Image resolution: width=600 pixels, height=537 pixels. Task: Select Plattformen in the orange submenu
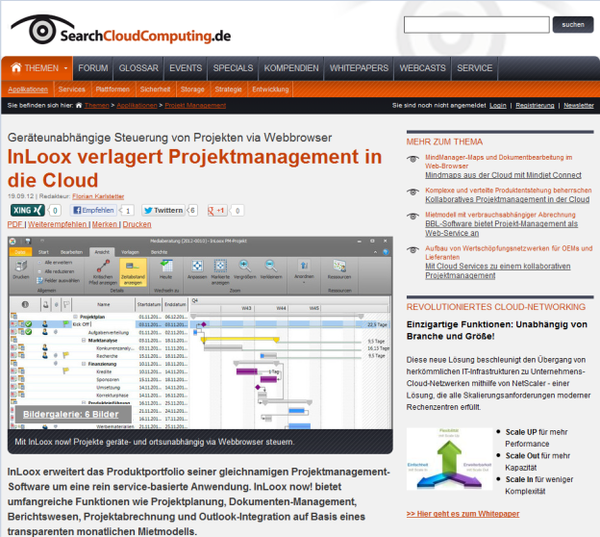[x=112, y=89]
